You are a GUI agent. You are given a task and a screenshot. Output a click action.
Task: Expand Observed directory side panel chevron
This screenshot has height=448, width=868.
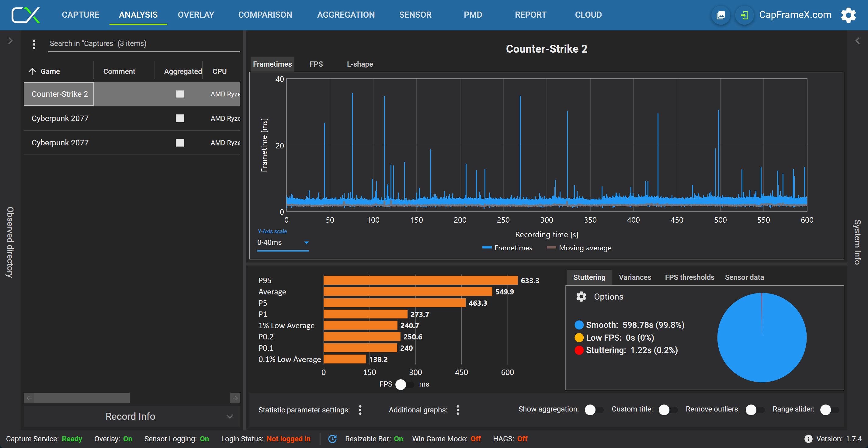[x=10, y=41]
